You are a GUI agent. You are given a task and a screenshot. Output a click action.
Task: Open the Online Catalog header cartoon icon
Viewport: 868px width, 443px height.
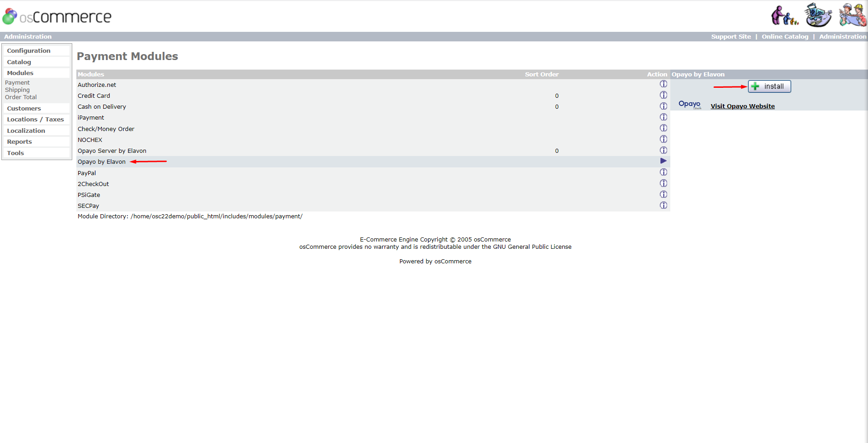point(818,15)
